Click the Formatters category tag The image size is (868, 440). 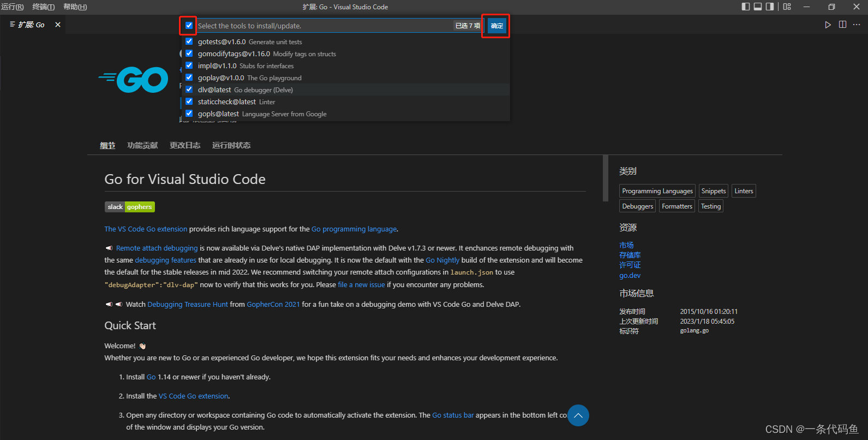click(677, 206)
